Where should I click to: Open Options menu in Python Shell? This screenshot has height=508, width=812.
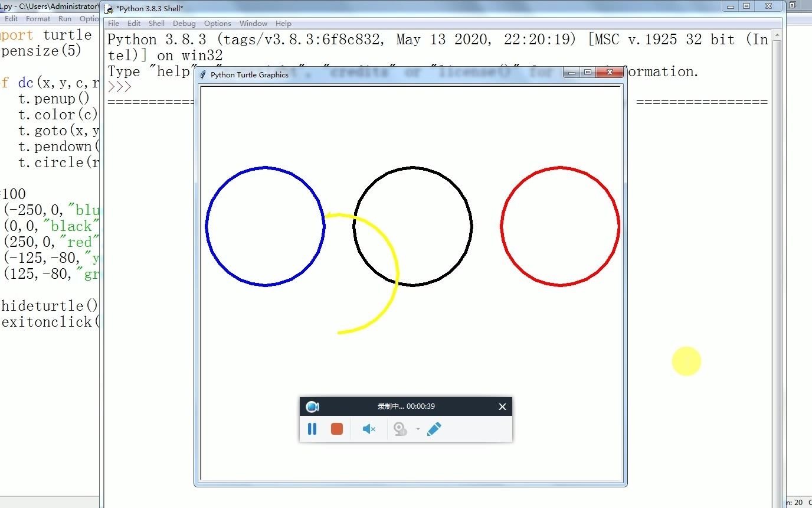coord(218,24)
